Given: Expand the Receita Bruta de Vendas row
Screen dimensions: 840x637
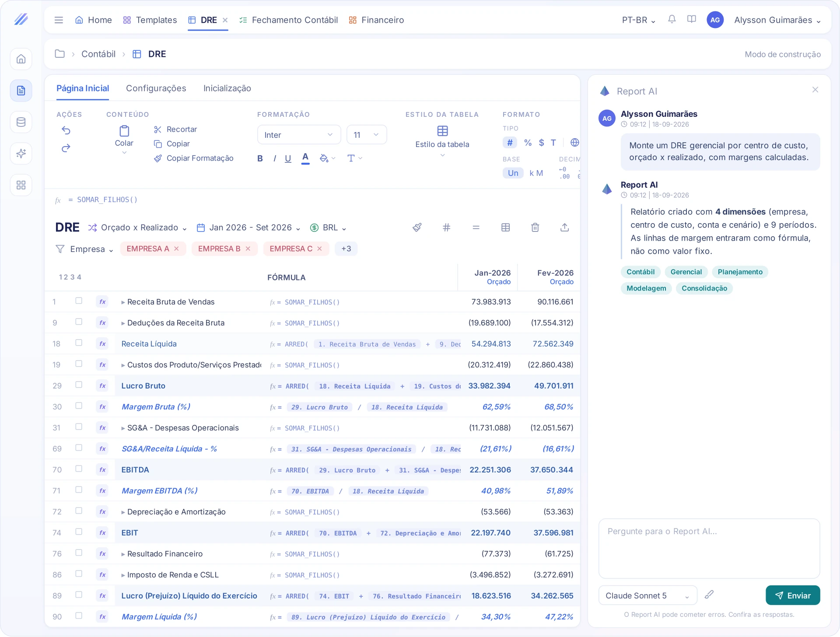Looking at the screenshot, I should tap(123, 302).
